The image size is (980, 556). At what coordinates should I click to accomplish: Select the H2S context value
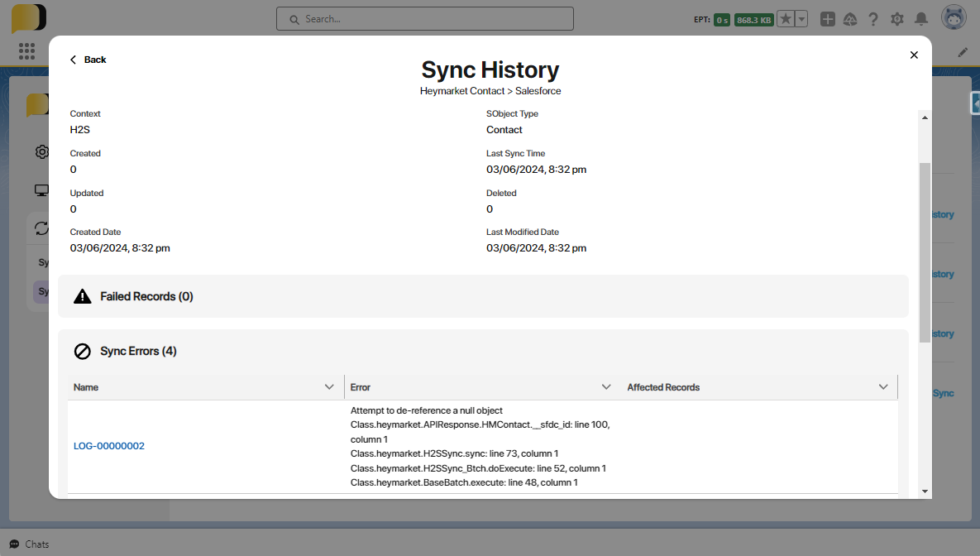pyautogui.click(x=80, y=130)
